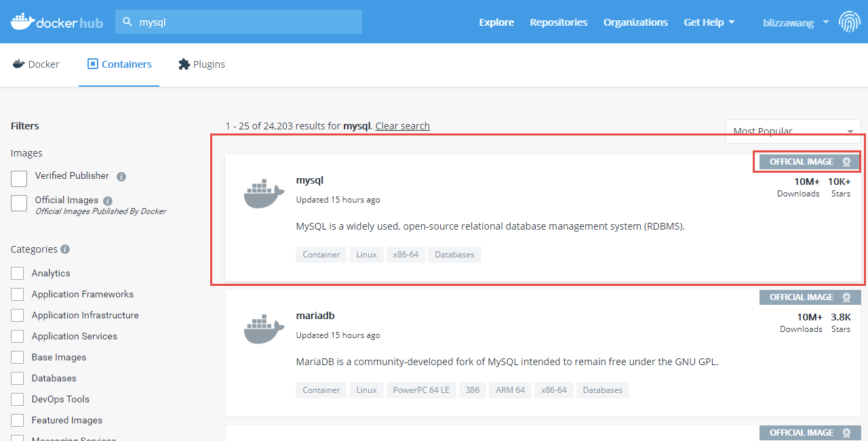Image resolution: width=868 pixels, height=441 pixels.
Task: Open the blizzawang account menu
Action: [x=795, y=22]
